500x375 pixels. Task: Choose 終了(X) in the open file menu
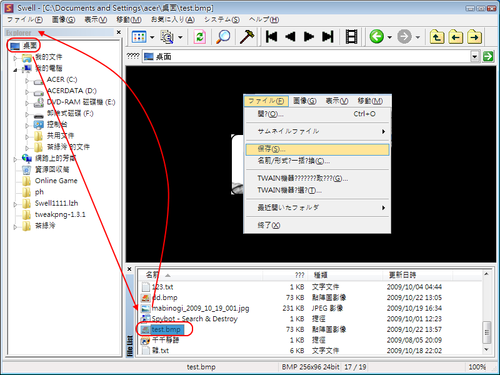tap(317, 225)
